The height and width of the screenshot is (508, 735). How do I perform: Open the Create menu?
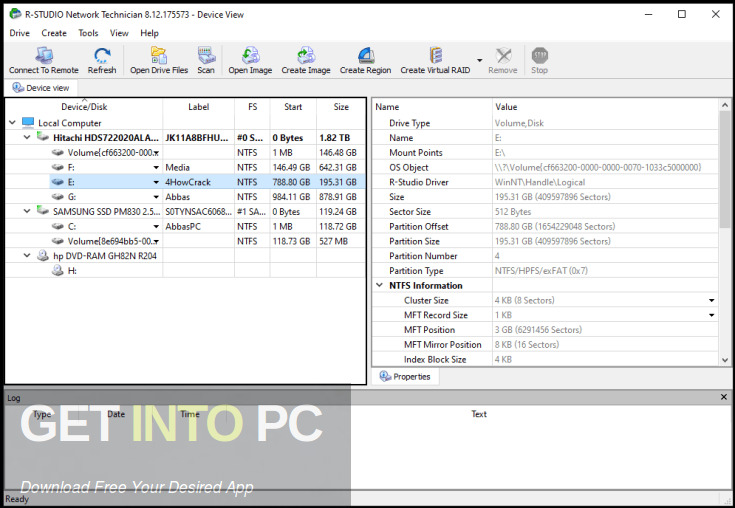click(54, 33)
